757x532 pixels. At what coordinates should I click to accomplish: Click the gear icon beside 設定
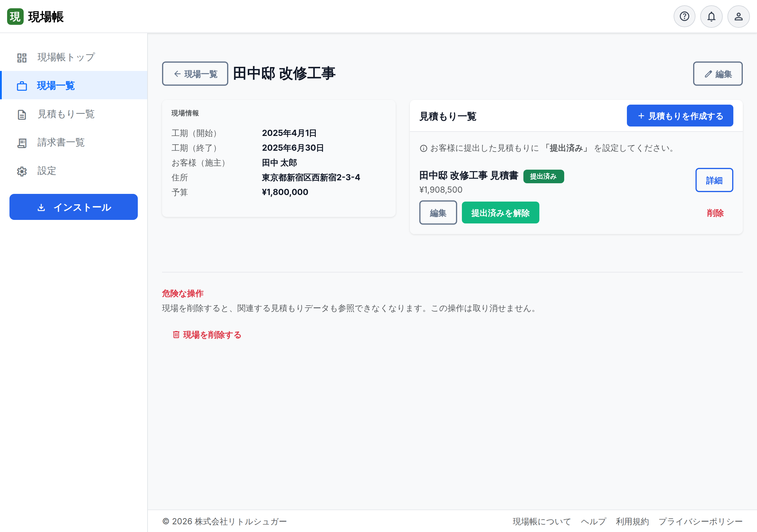click(x=22, y=171)
